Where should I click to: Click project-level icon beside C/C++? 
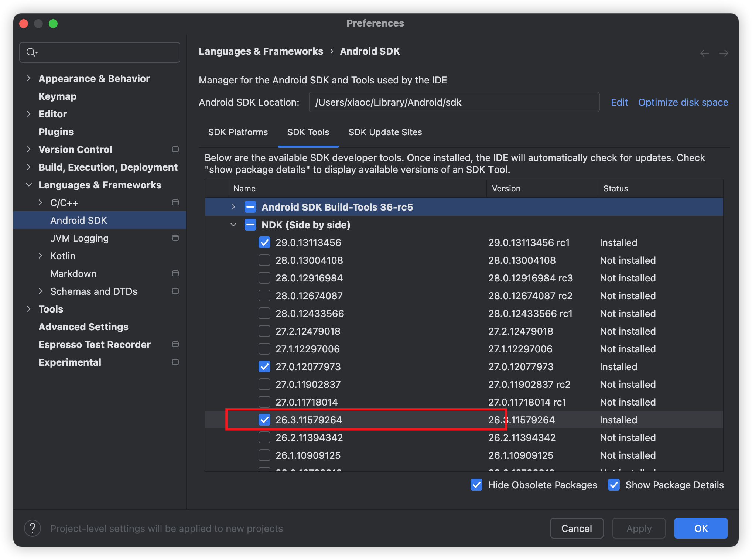(175, 202)
